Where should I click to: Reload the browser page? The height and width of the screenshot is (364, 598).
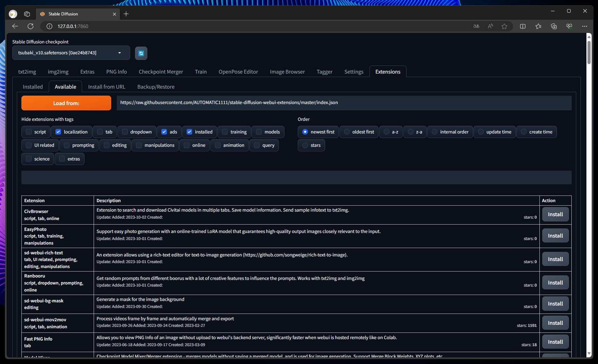(x=31, y=26)
